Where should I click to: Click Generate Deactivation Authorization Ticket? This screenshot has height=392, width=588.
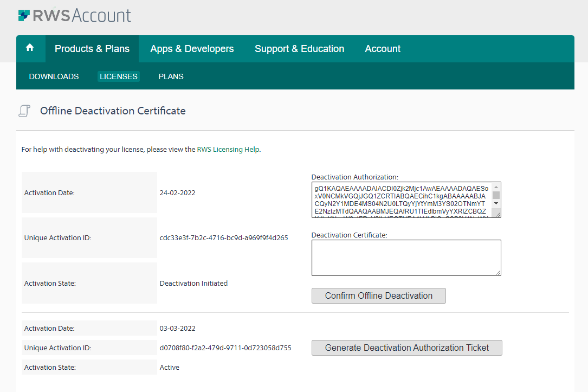[406, 348]
